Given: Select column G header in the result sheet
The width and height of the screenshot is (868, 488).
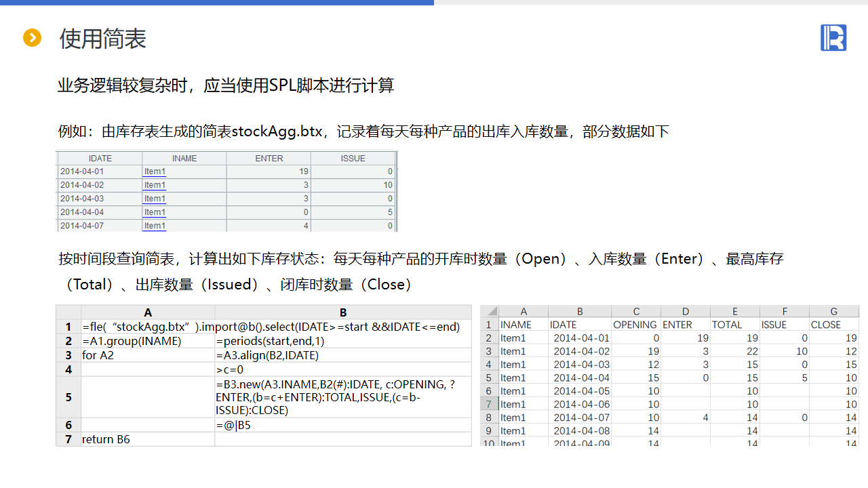Looking at the screenshot, I should (x=833, y=312).
